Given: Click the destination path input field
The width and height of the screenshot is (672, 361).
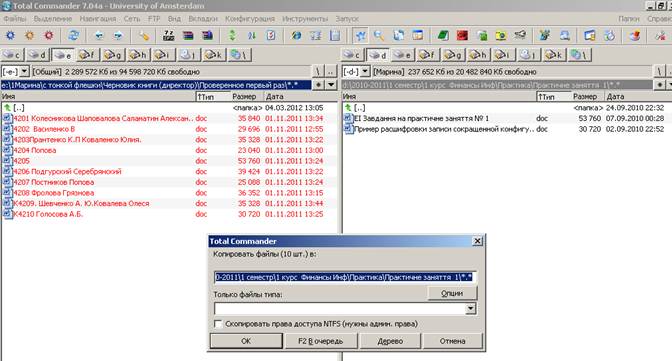Looking at the screenshot, I should click(345, 277).
